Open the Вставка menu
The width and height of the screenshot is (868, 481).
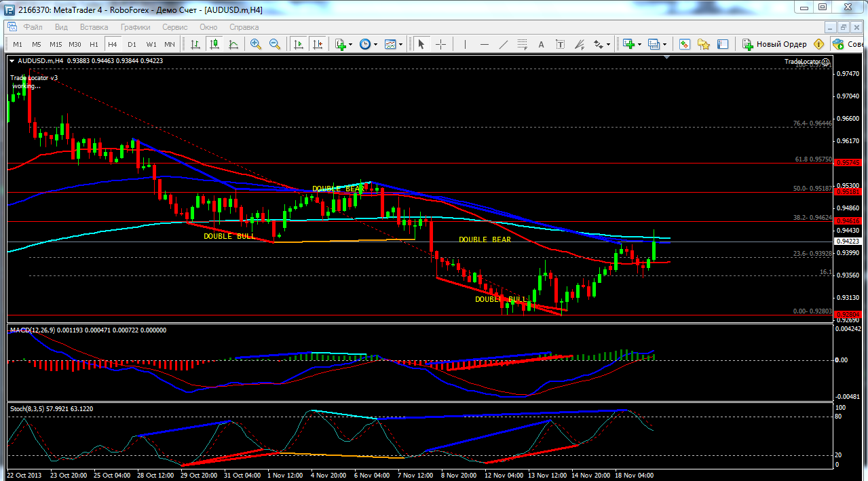click(x=94, y=27)
